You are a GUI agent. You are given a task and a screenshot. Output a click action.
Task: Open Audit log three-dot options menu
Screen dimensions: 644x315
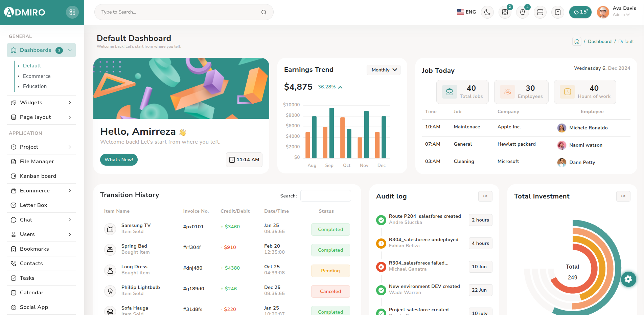(x=485, y=196)
